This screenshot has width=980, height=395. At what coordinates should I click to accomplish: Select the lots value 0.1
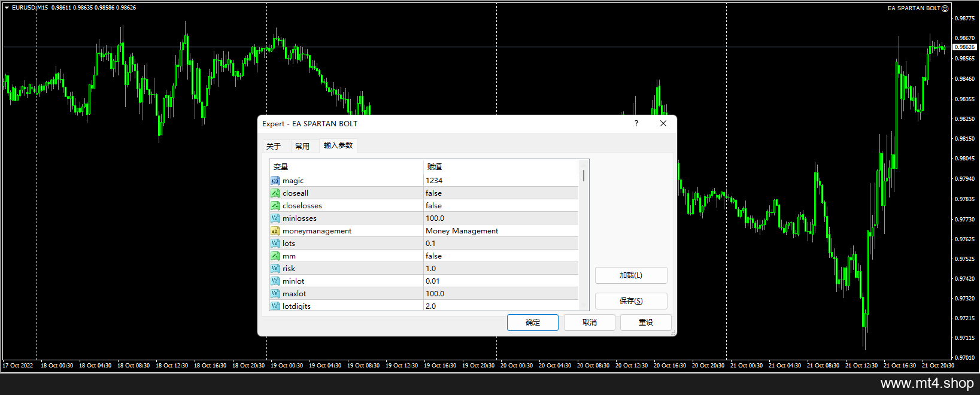coord(501,244)
